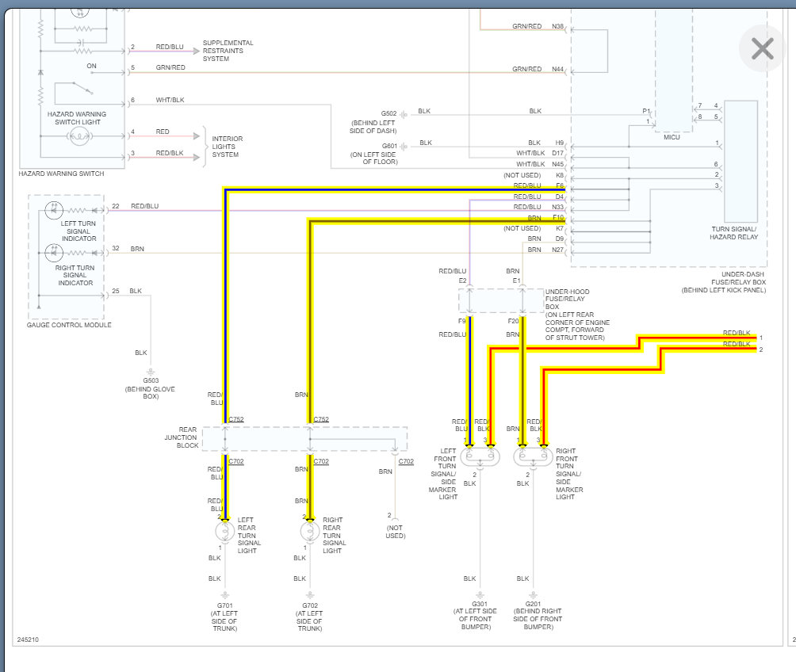Screen dimensions: 796x672
Task: Click the N44 connector pin label
Action: [558, 69]
